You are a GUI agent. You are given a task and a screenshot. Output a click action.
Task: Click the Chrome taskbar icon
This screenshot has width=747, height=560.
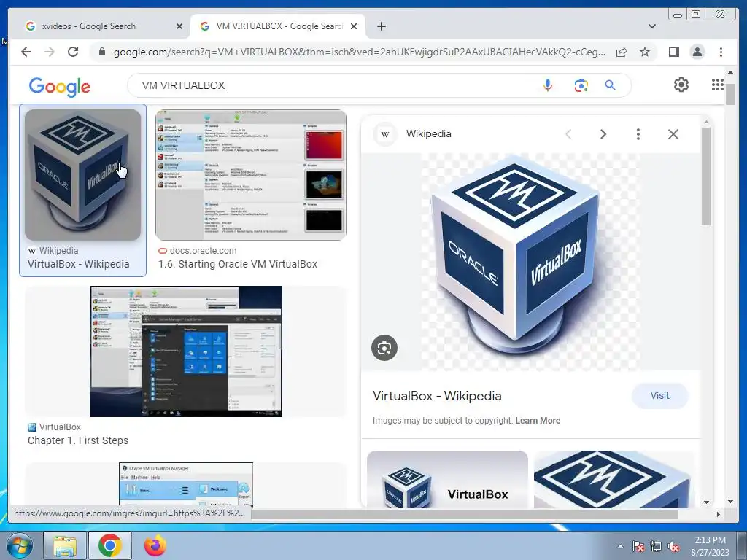(x=109, y=545)
